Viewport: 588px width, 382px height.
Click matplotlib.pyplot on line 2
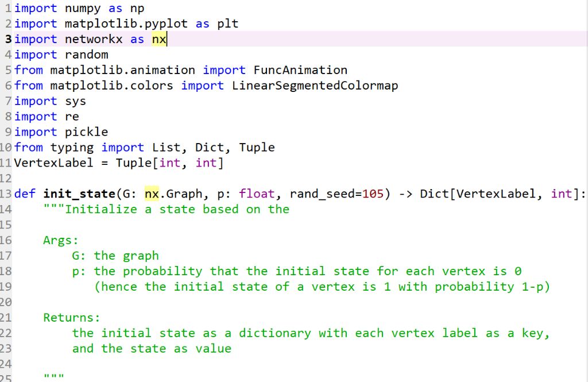click(x=126, y=24)
